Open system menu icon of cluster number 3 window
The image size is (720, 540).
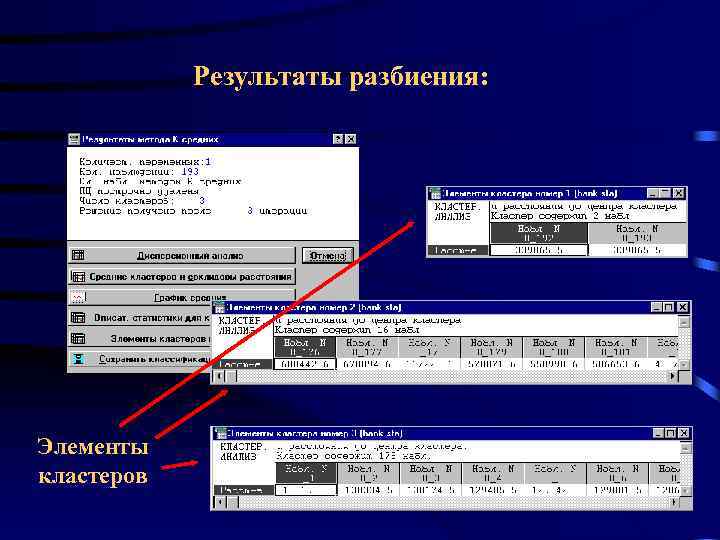221,433
